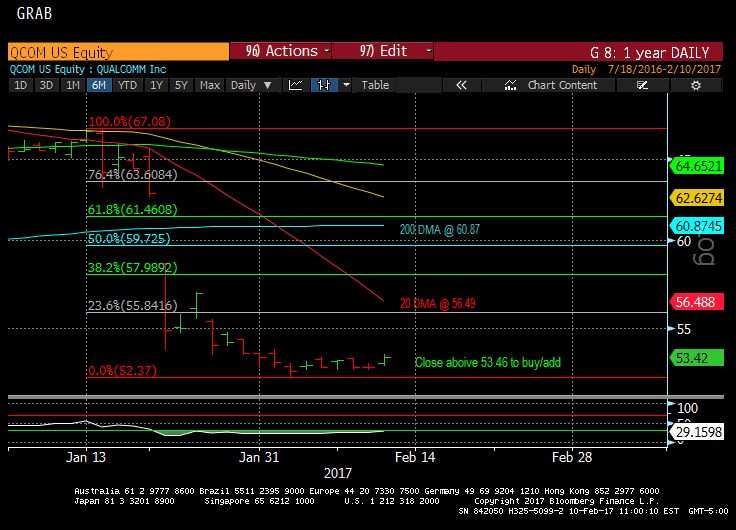The height and width of the screenshot is (530, 736).
Task: Click the Feb 14 date axis label
Action: tap(415, 457)
